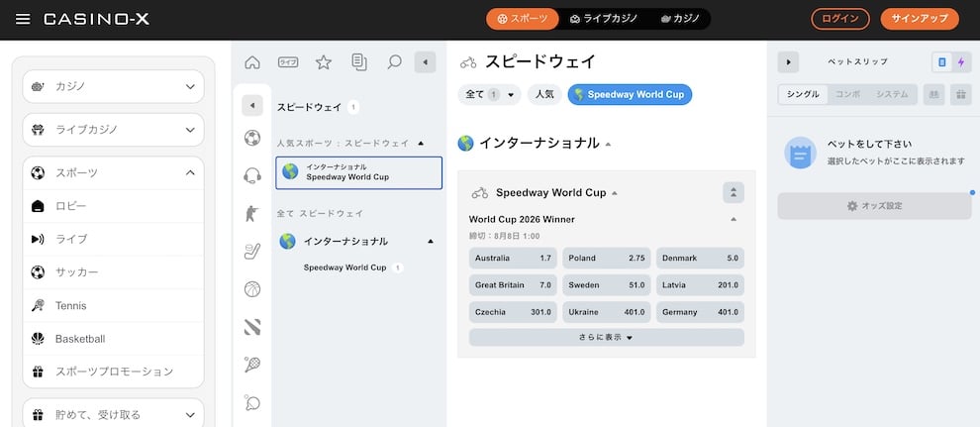Bet on Poland at 2.75

pos(607,259)
